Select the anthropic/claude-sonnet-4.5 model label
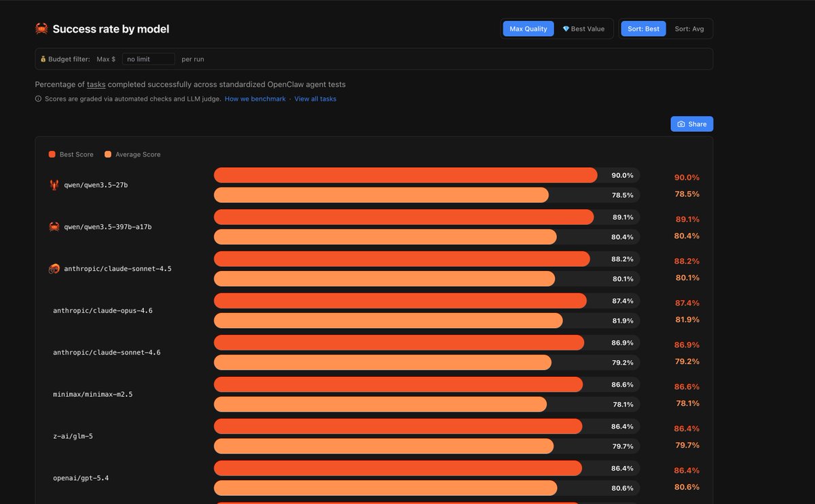The height and width of the screenshot is (504, 815). (117, 269)
